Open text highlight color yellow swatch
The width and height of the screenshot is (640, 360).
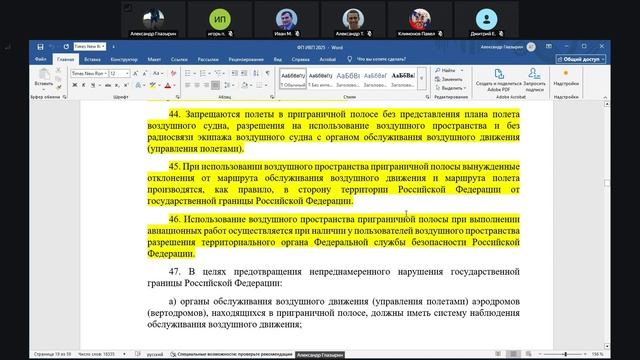(x=152, y=85)
